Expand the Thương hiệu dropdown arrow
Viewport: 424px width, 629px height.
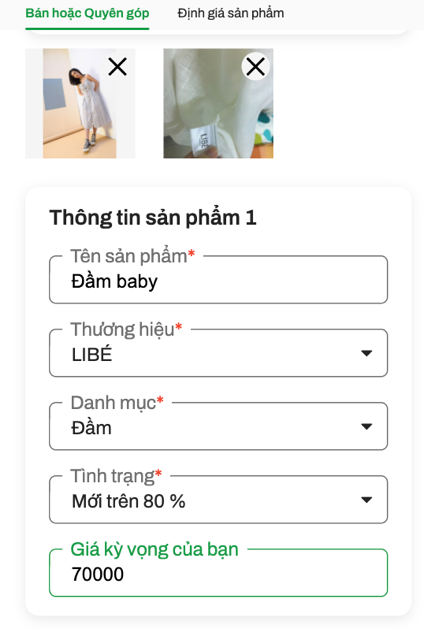[x=366, y=353]
